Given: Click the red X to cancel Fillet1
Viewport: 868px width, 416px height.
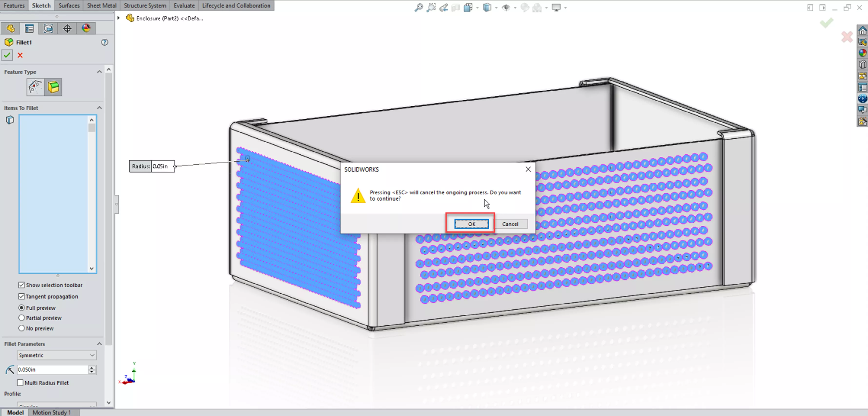Looking at the screenshot, I should (20, 55).
